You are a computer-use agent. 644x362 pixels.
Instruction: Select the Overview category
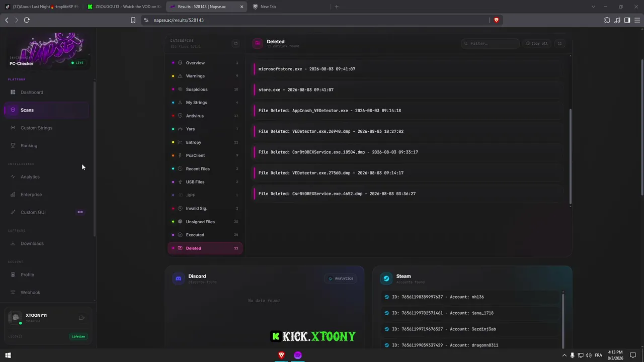(x=205, y=63)
